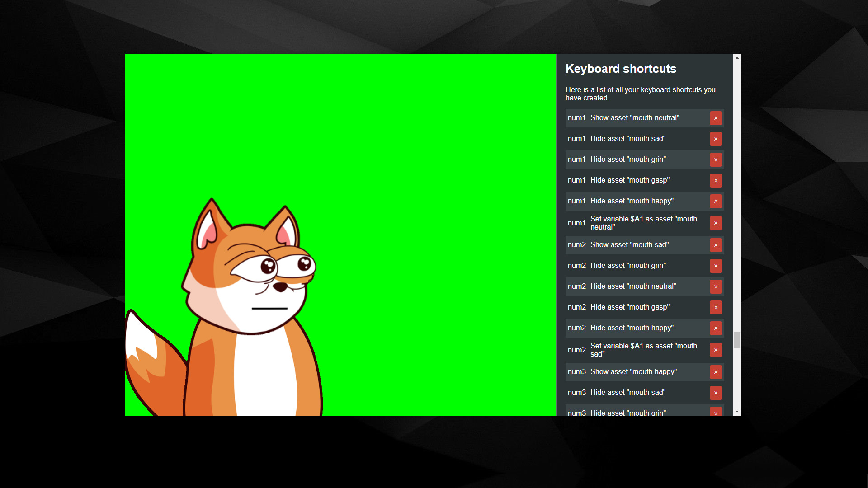
Task: Click the scrollbar down arrow
Action: [x=736, y=412]
